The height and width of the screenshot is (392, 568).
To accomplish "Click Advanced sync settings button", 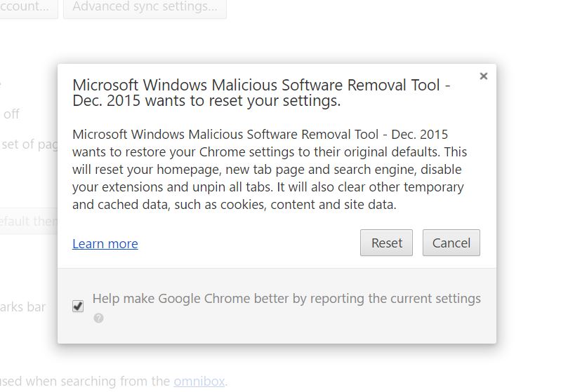I will pos(145,7).
